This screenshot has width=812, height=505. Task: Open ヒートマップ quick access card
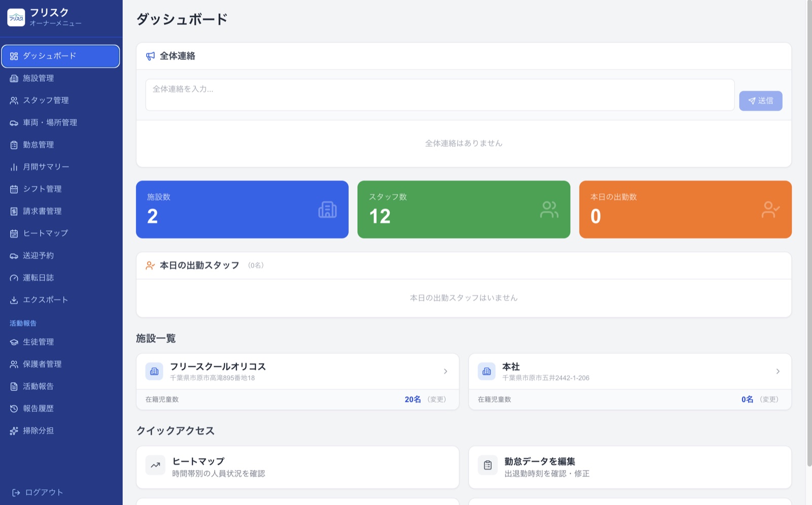(x=297, y=467)
